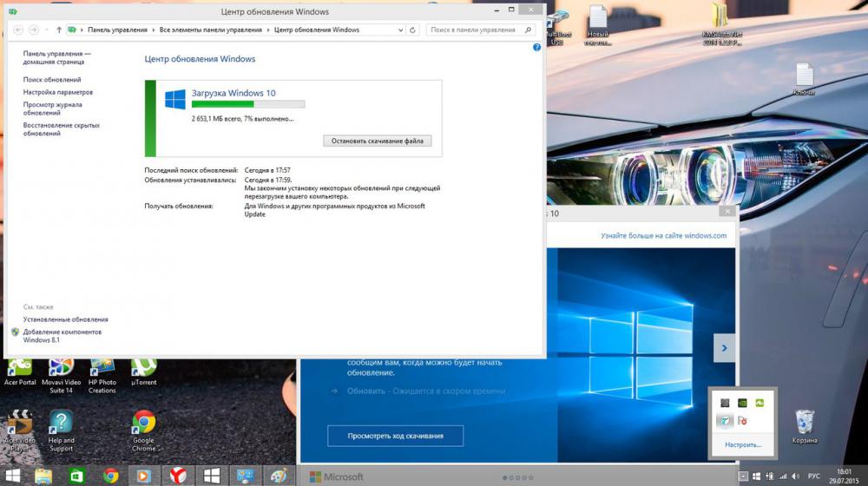Viewport: 868px width, 486px height.
Task: Open Yandex browser from the taskbar
Action: click(178, 476)
